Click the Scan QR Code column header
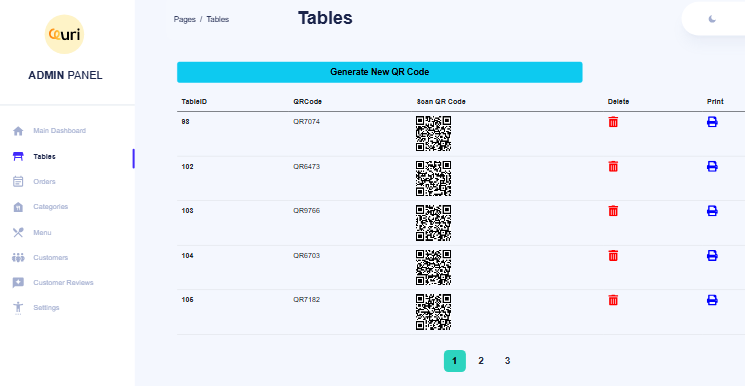The image size is (745, 386). click(x=441, y=102)
